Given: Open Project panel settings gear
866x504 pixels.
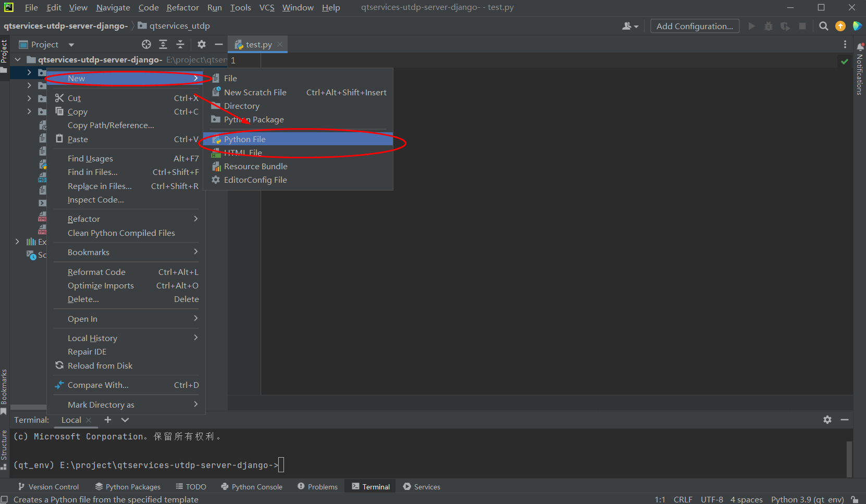Looking at the screenshot, I should click(202, 44).
